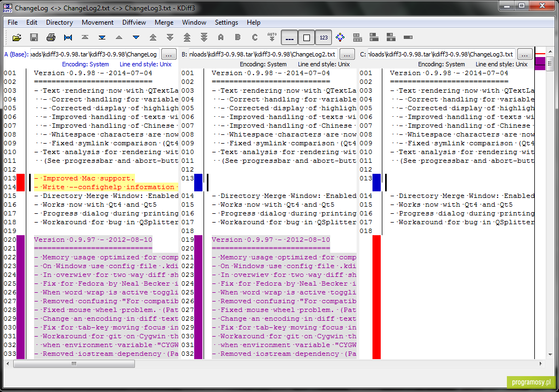Print the differences with printer icon
559x392 pixels.
[x=51, y=37]
